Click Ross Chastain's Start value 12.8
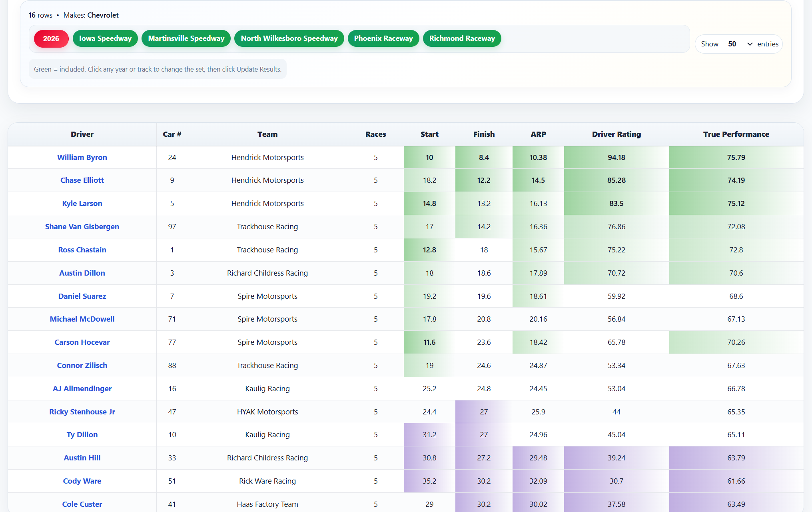The height and width of the screenshot is (512, 812). point(429,250)
